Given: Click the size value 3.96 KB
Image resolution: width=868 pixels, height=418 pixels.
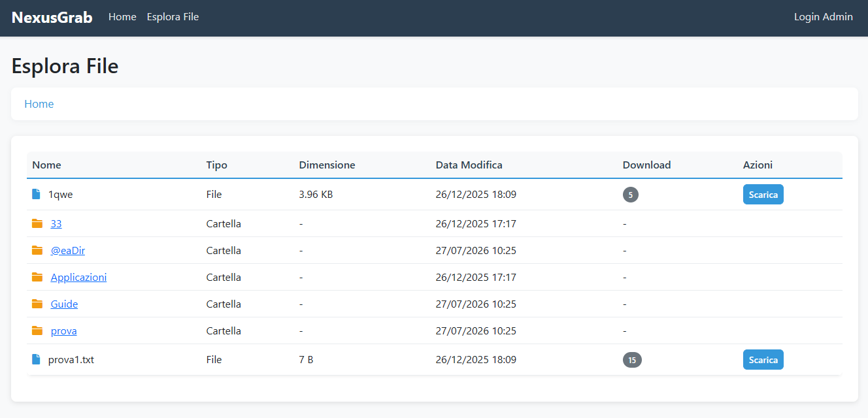Looking at the screenshot, I should click(316, 194).
